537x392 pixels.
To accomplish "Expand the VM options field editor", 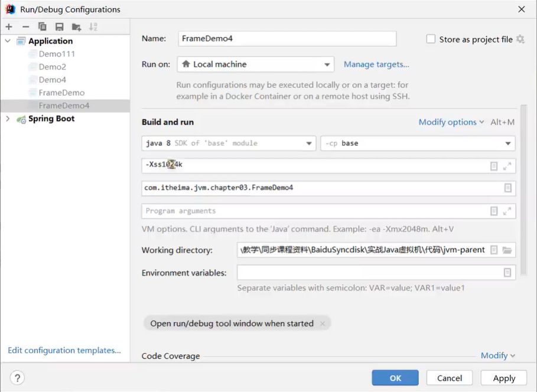I will 507,166.
